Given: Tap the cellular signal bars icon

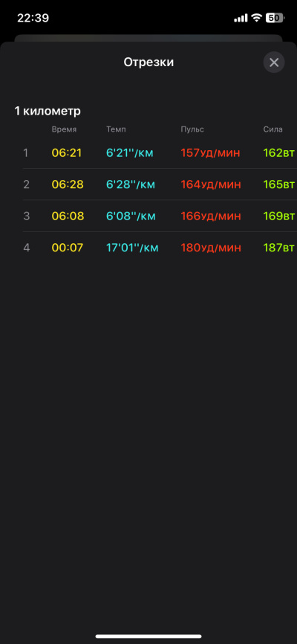Looking at the screenshot, I should coord(241,18).
